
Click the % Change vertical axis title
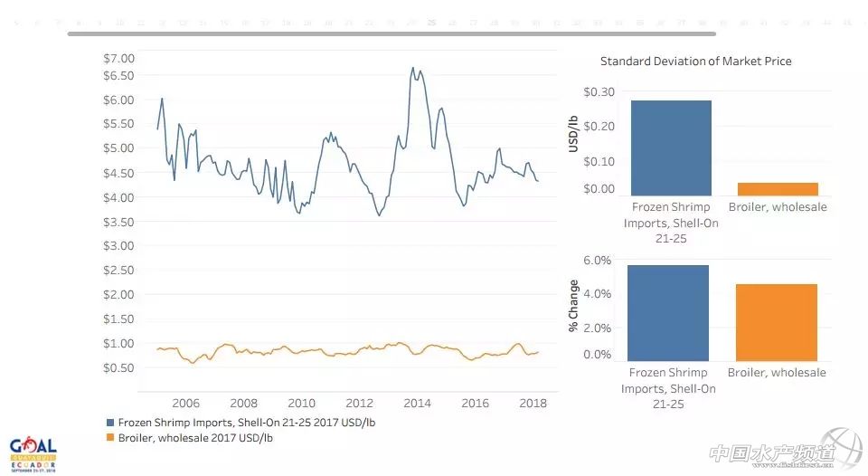[573, 305]
